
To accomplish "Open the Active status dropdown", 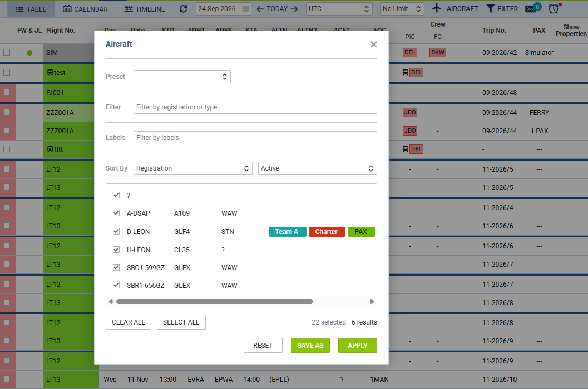I will pyautogui.click(x=317, y=168).
